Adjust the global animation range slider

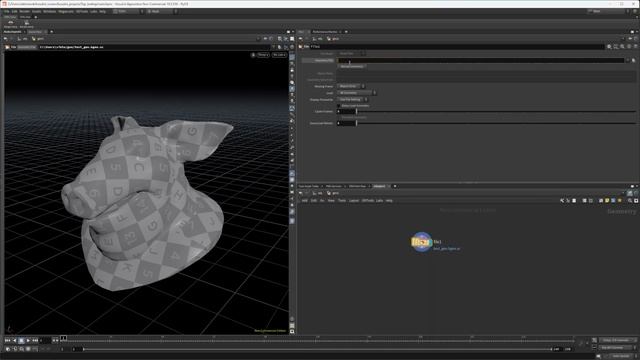[317, 349]
